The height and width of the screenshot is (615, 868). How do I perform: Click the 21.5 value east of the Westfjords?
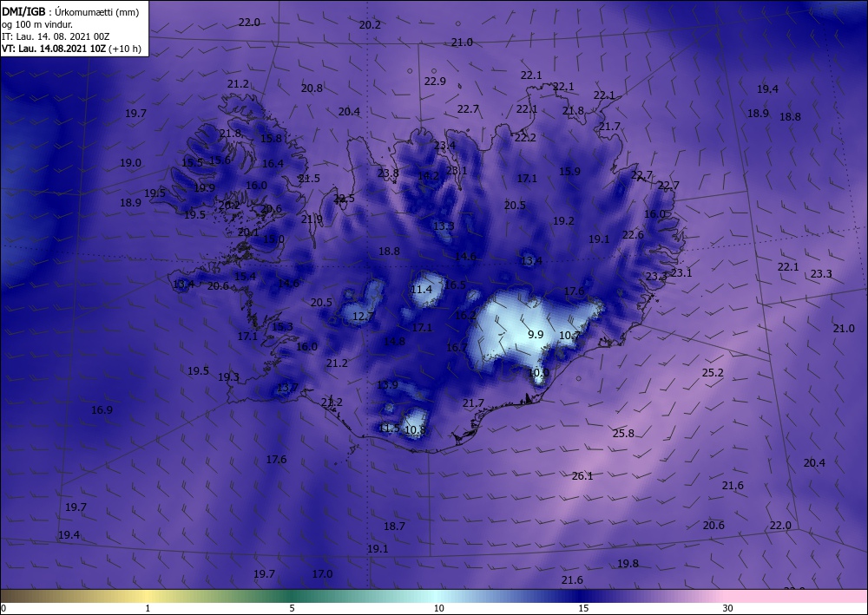pos(309,179)
